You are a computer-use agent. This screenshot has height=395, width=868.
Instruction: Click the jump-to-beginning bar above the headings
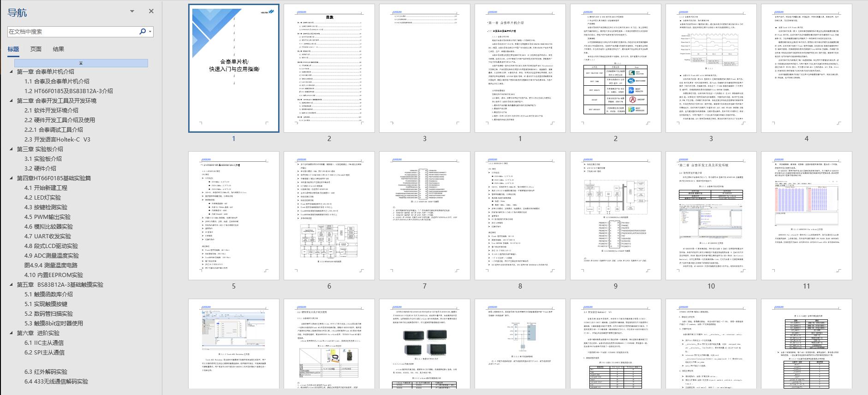pos(81,63)
